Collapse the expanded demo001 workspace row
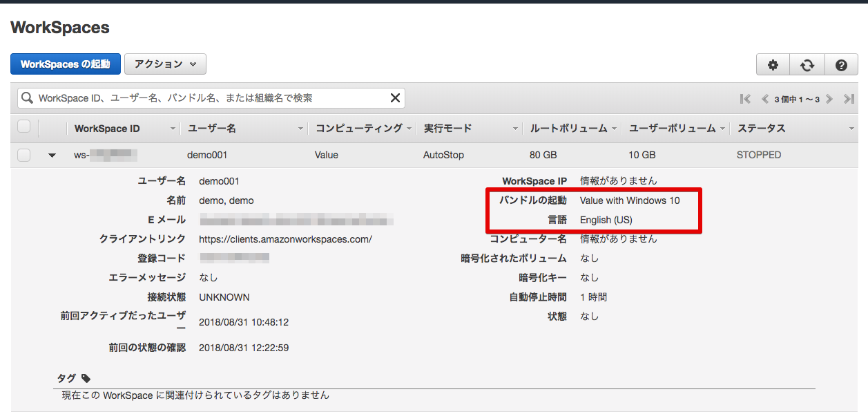This screenshot has width=868, height=412. tap(51, 155)
